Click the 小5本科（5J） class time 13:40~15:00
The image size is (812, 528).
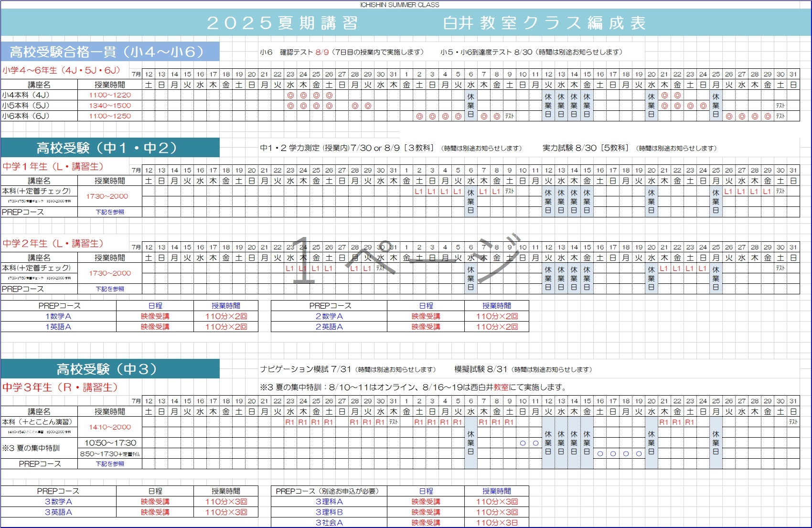[110, 106]
